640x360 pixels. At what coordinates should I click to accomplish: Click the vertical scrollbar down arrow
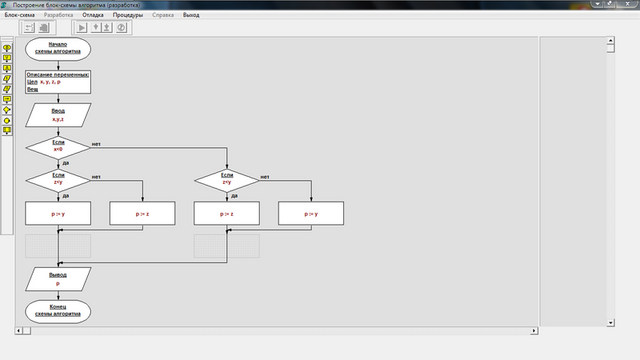click(611, 322)
